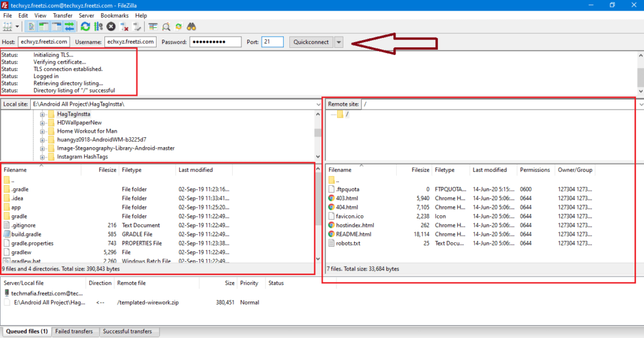Select the build.gradle file icon
Viewport: 644px width, 338px height.
coord(6,234)
